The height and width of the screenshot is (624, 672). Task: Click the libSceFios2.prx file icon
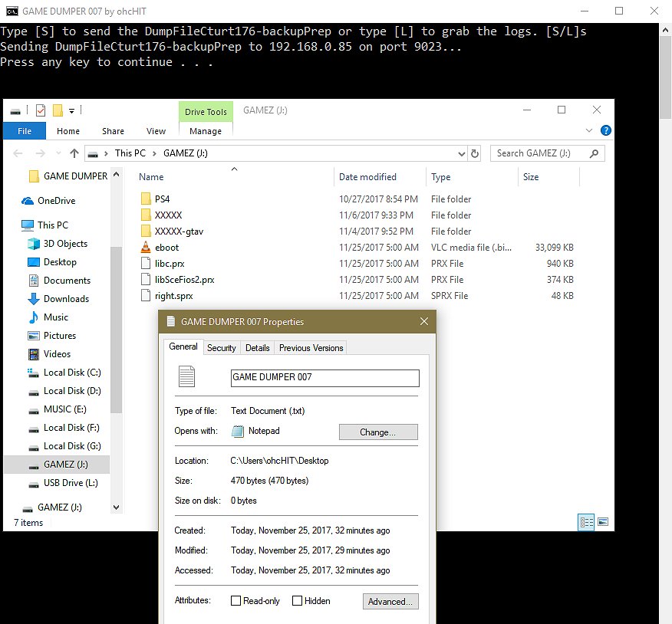[x=146, y=279]
